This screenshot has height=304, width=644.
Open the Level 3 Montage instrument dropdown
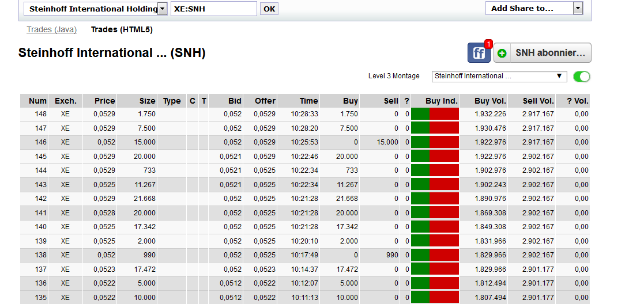(x=499, y=76)
